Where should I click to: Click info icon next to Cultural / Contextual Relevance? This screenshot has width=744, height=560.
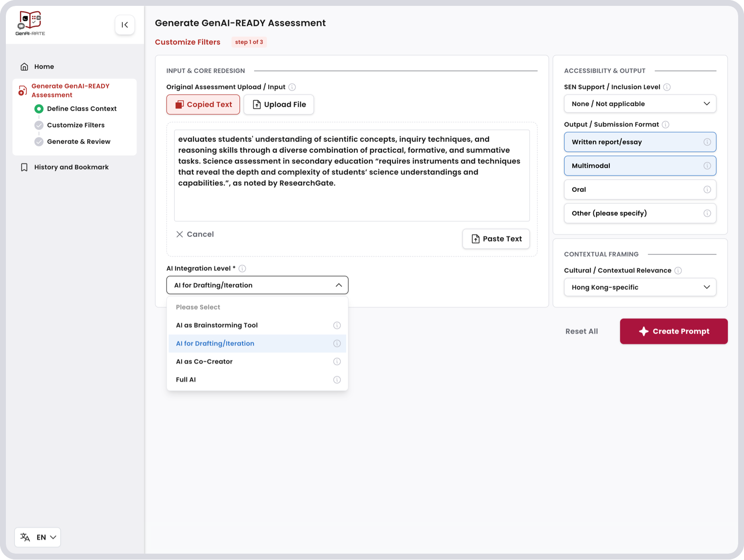[x=678, y=271]
